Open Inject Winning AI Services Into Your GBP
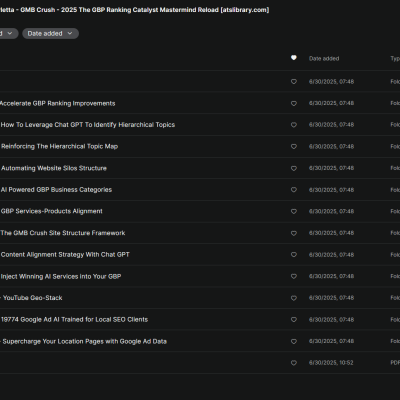The height and width of the screenshot is (400, 400). click(61, 276)
